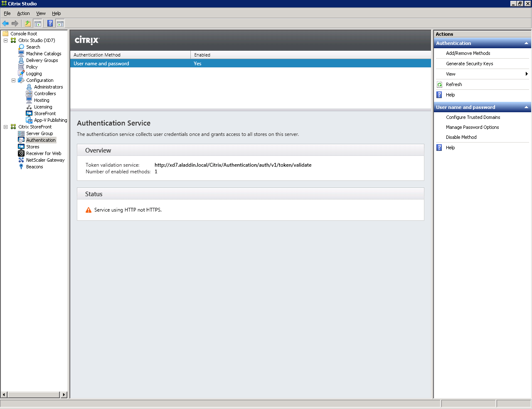The image size is (532, 409).
Task: Click the Console Root folder icon
Action: (5, 34)
